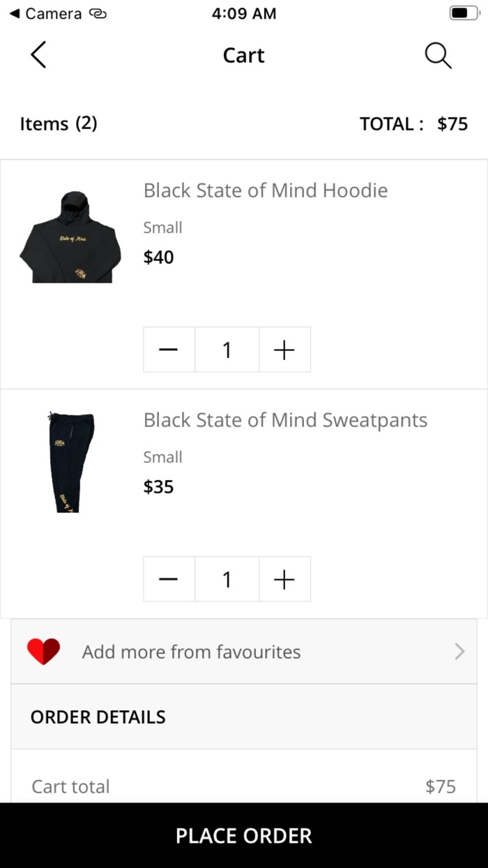Open the Black State of Mind Hoodie thumbnail

tap(70, 237)
